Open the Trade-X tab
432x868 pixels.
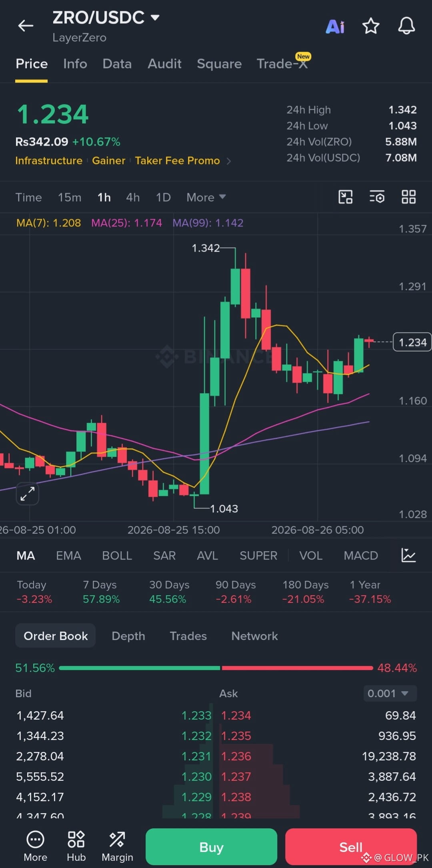tap(282, 64)
